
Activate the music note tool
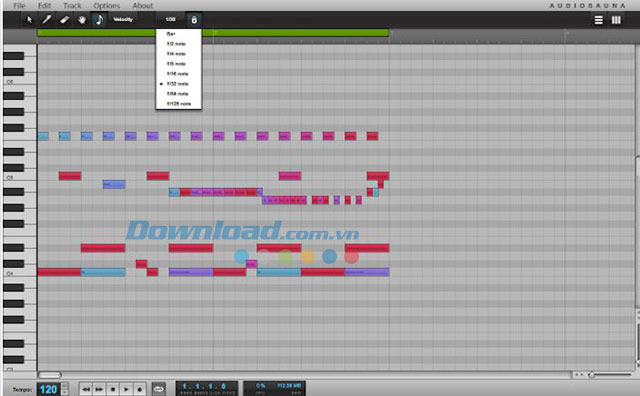[99, 20]
